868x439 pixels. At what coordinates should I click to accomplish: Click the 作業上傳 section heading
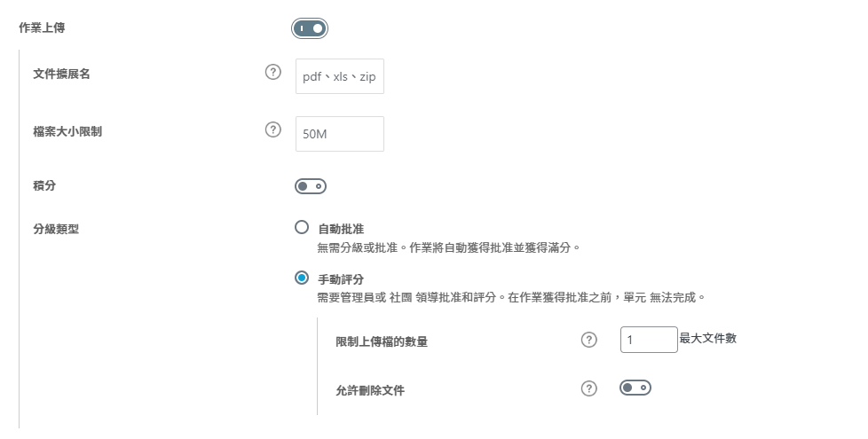click(42, 28)
